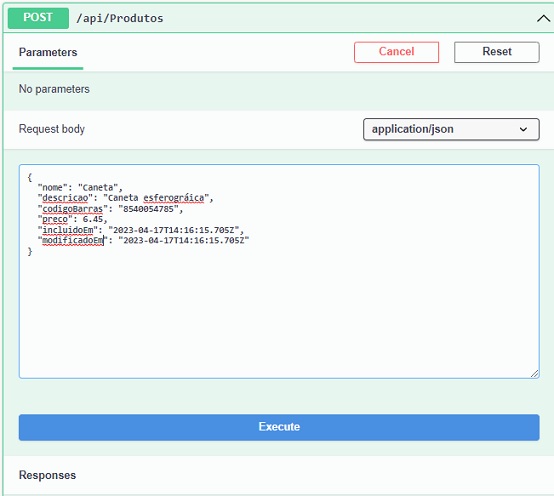This screenshot has height=496, width=554.
Task: Click the Reset button
Action: coord(496,52)
